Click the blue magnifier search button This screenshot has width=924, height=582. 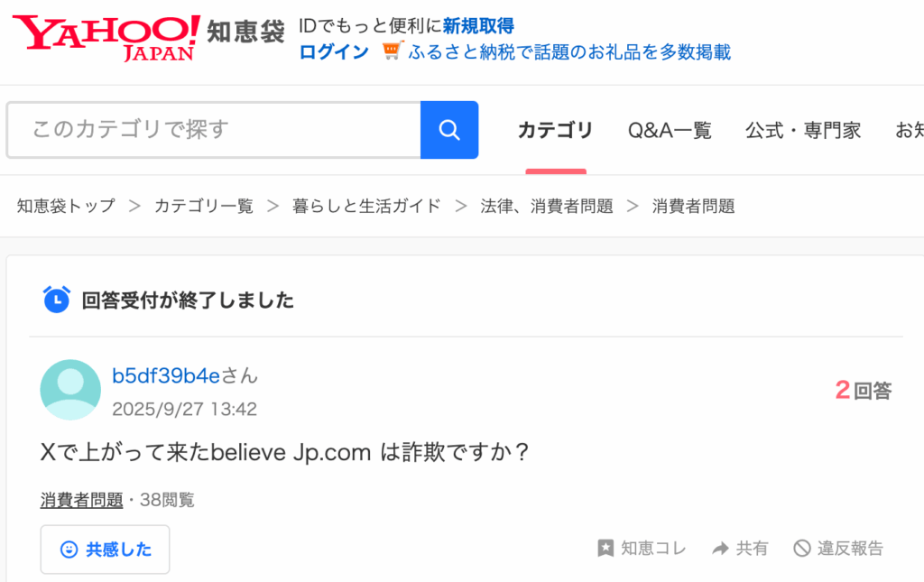(x=449, y=130)
